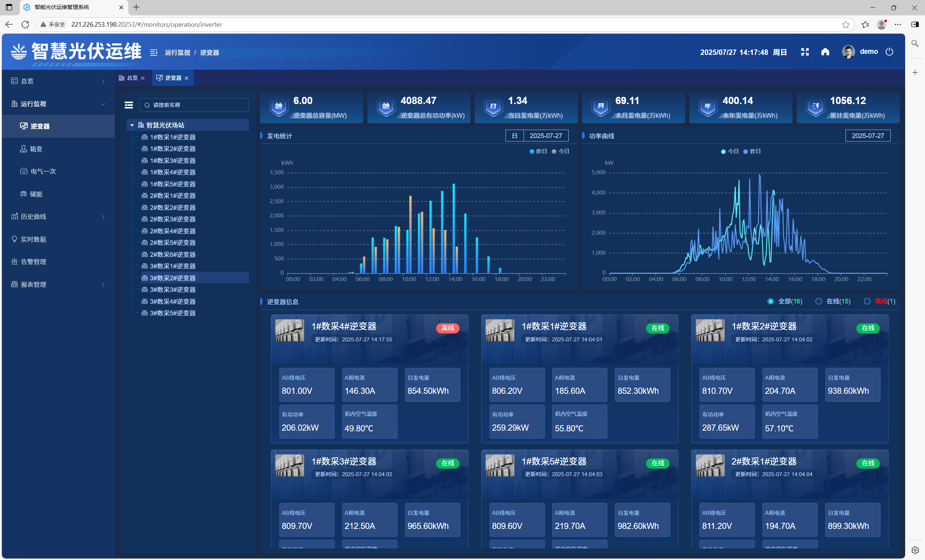Toggle the 昨日 legend swatch in 发电统计
The height and width of the screenshot is (560, 925).
[532, 151]
